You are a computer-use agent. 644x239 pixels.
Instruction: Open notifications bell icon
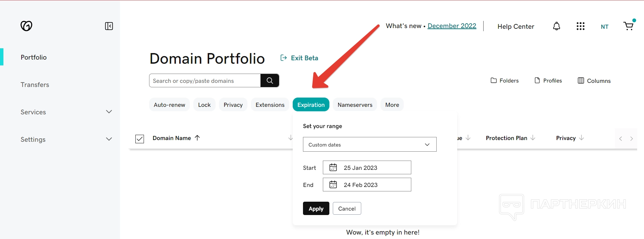click(x=557, y=26)
